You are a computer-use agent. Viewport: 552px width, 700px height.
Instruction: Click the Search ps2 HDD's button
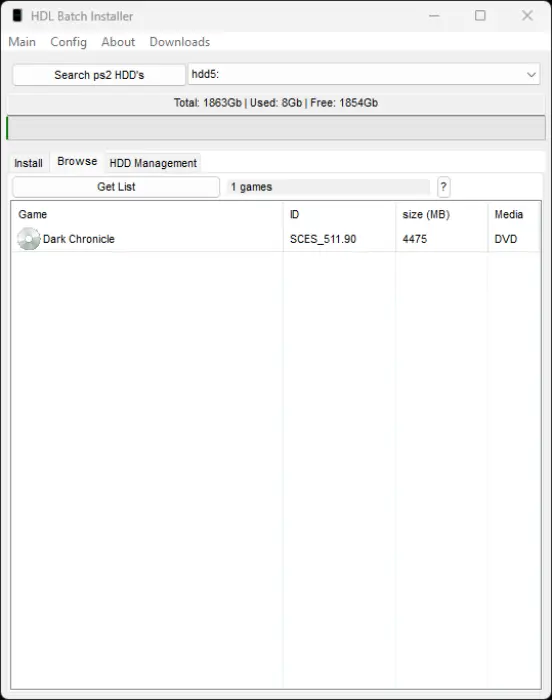[99, 75]
